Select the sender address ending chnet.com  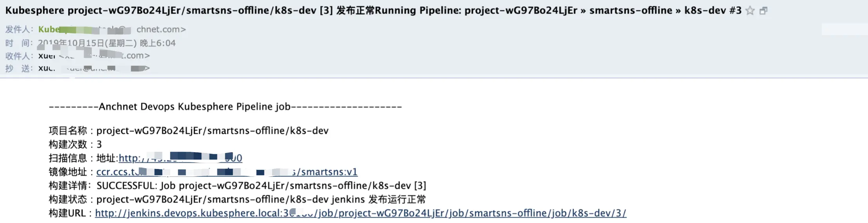[x=161, y=29]
